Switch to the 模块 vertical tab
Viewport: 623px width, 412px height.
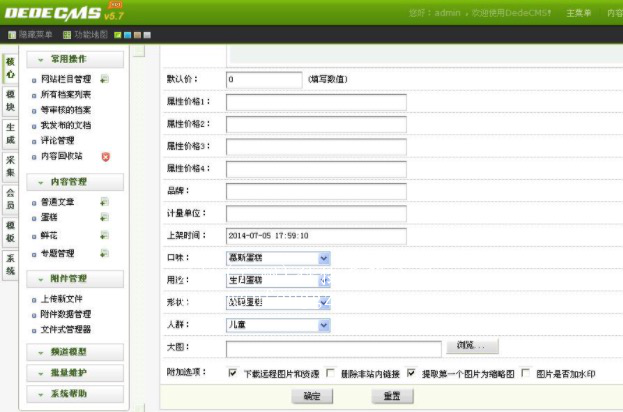pyautogui.click(x=10, y=101)
